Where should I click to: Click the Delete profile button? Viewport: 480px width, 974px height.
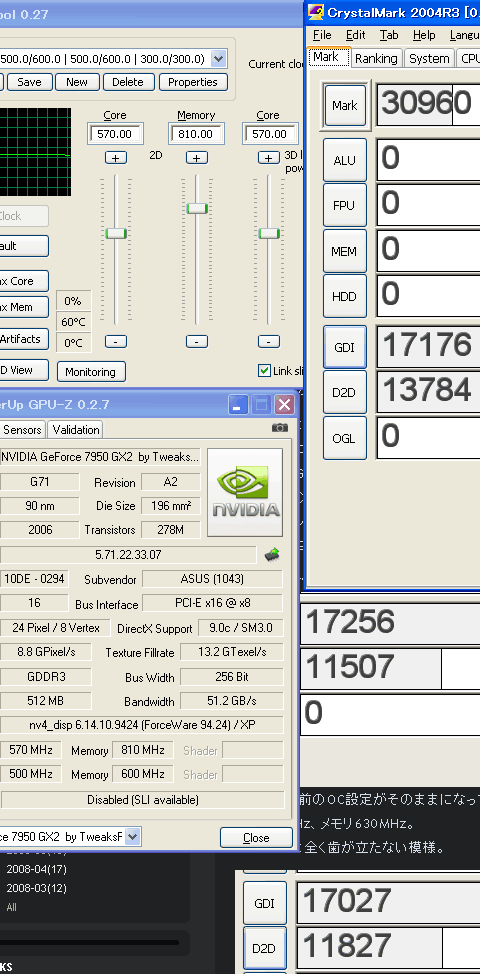[x=128, y=82]
